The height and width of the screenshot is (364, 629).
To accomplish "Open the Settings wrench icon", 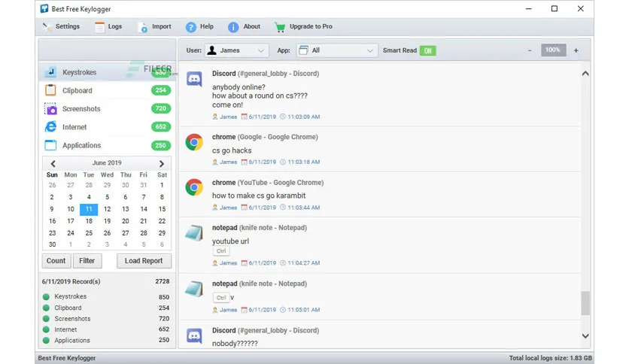I will click(47, 27).
